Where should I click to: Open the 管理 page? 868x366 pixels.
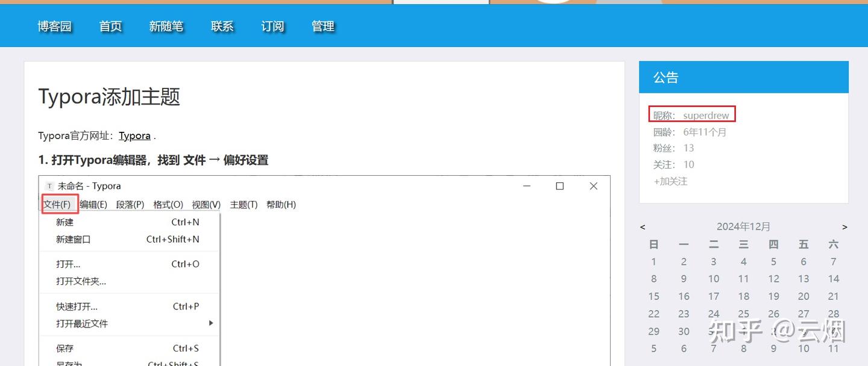[323, 26]
